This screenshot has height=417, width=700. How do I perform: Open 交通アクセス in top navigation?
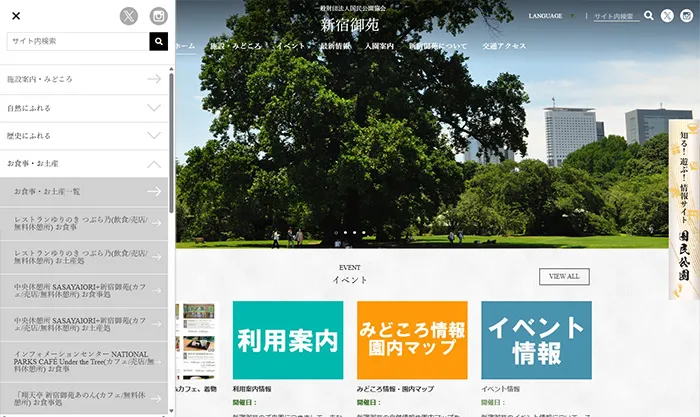point(504,46)
